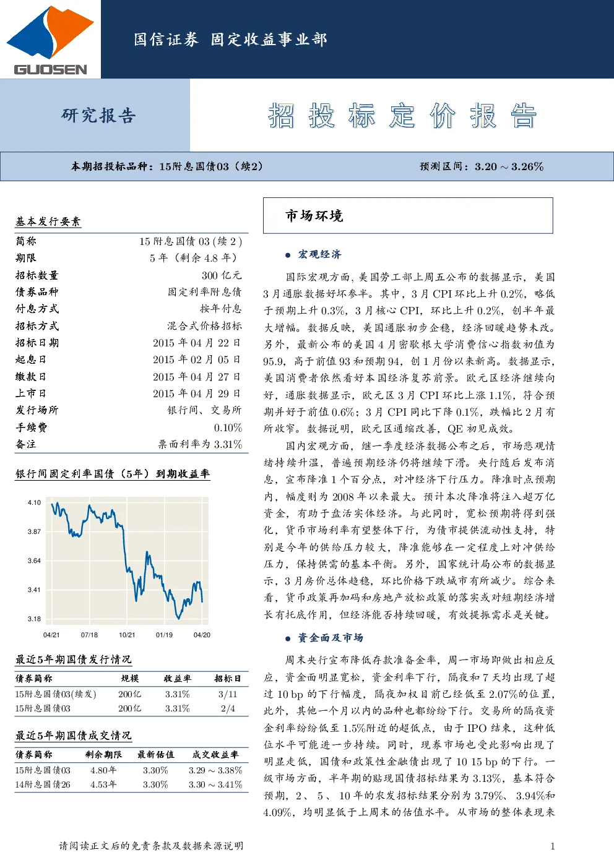This screenshot has height=868, width=614.
Task: Select the 14附息国债26 row name
Action: coord(43,784)
